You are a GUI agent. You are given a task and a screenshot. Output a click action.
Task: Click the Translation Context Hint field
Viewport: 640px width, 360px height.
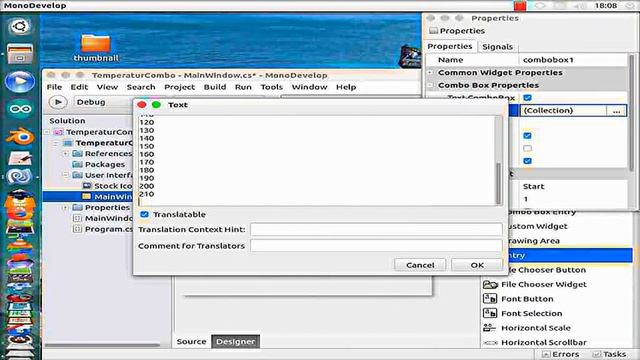click(x=376, y=229)
